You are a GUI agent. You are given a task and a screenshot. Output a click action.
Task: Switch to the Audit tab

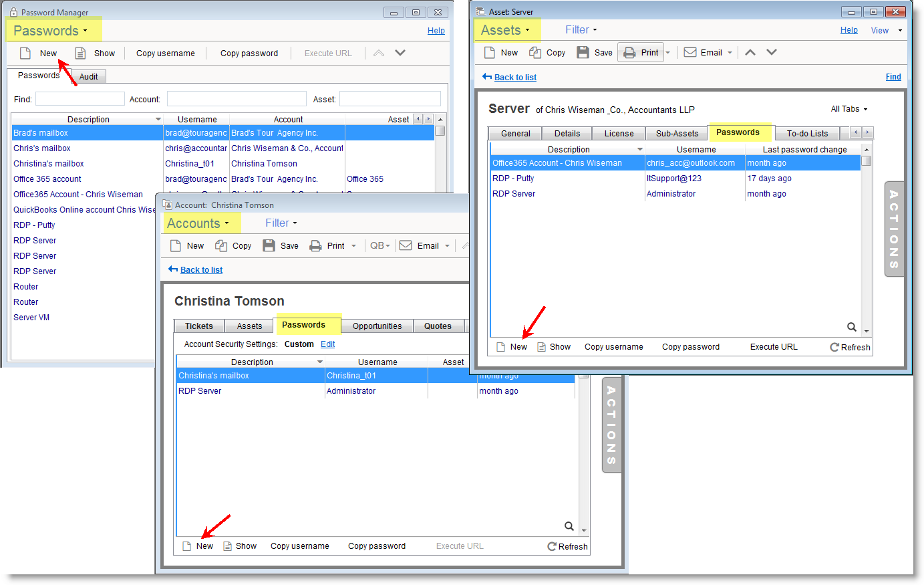(88, 77)
